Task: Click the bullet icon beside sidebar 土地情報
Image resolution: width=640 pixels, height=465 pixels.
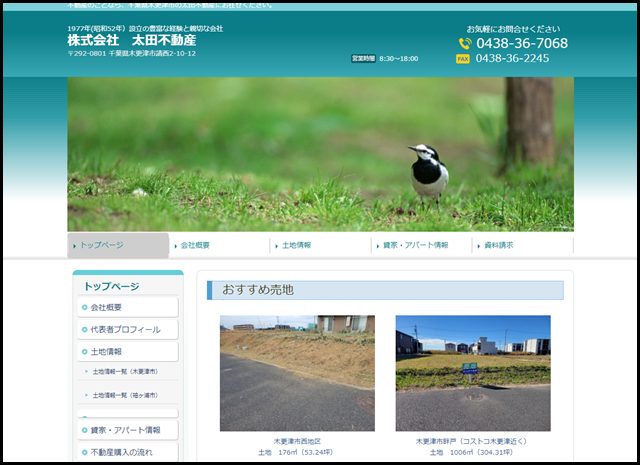Action: (x=85, y=352)
